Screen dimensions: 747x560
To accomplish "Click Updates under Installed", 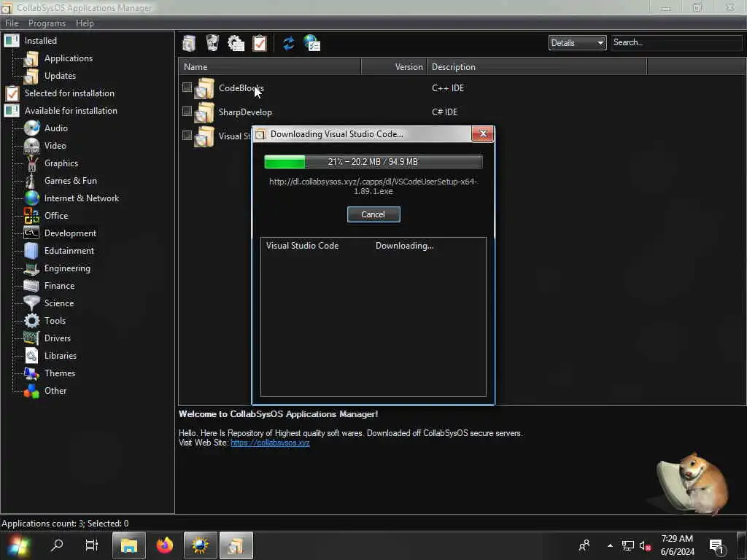I will (x=60, y=76).
